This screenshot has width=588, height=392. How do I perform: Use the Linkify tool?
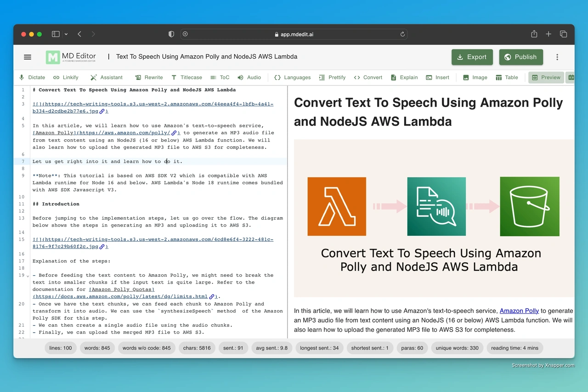(x=66, y=77)
